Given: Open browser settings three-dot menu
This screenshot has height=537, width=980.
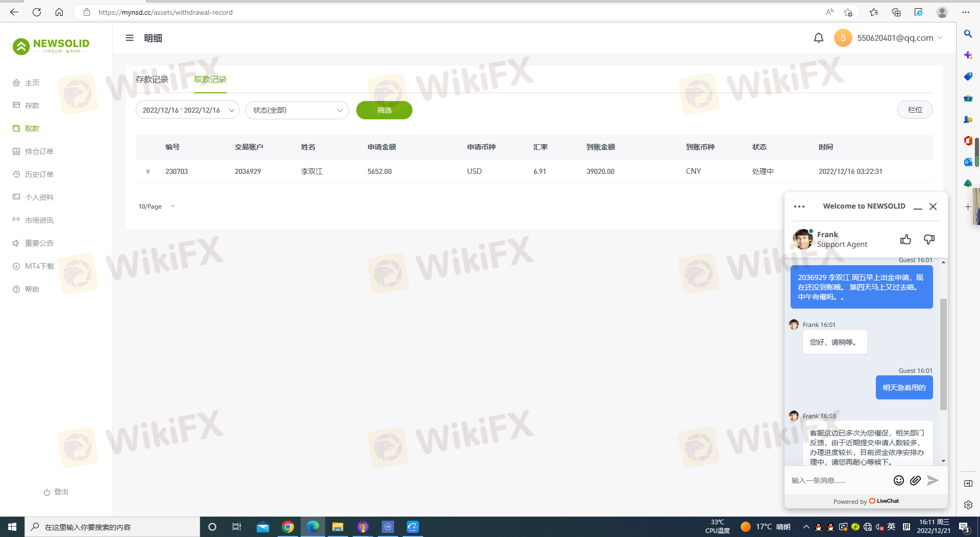Looking at the screenshot, I should 966,12.
